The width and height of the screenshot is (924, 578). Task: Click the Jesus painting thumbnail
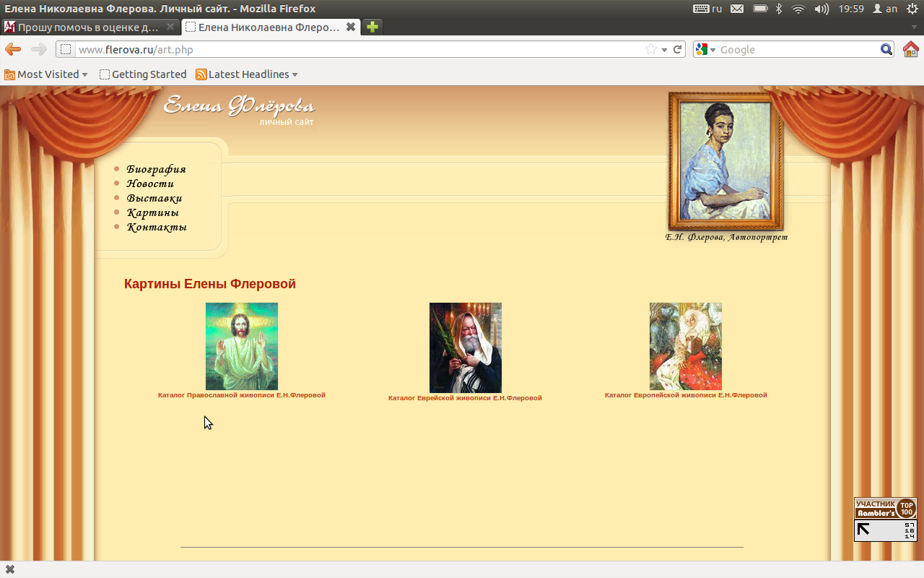pyautogui.click(x=242, y=346)
